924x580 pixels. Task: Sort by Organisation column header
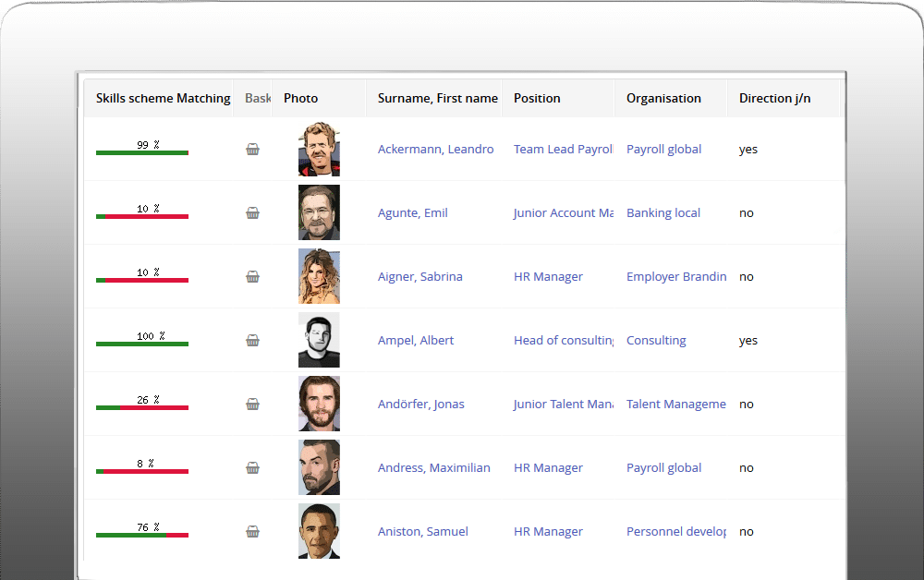(663, 98)
